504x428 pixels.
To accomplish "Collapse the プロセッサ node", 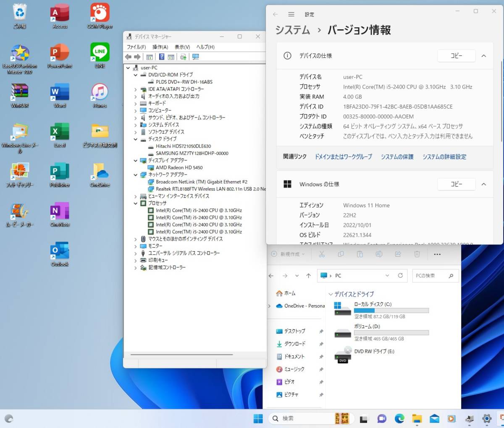I will pos(135,203).
